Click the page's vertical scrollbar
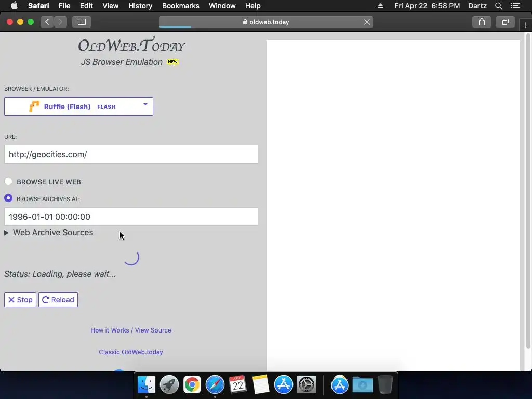 [528, 190]
